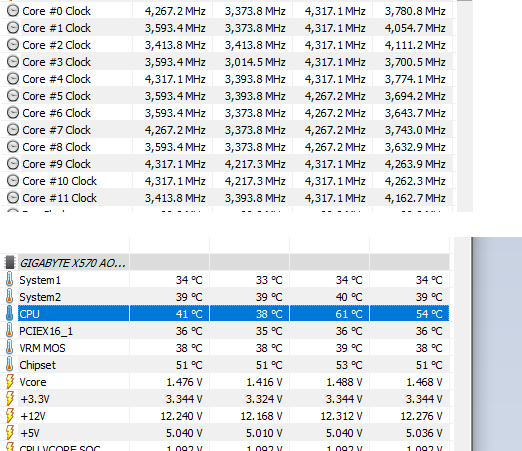The image size is (522, 451).
Task: Click the lightning bolt icon beside Vcore
Action: [x=10, y=382]
